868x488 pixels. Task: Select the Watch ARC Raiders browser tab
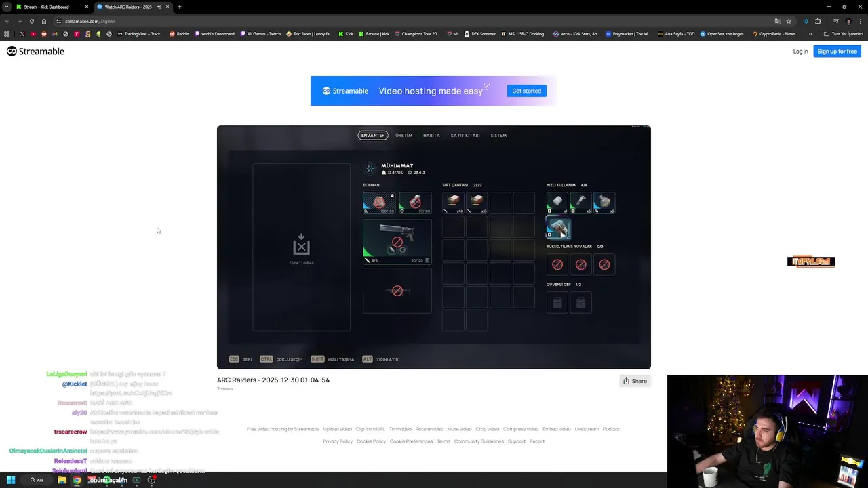tap(132, 7)
